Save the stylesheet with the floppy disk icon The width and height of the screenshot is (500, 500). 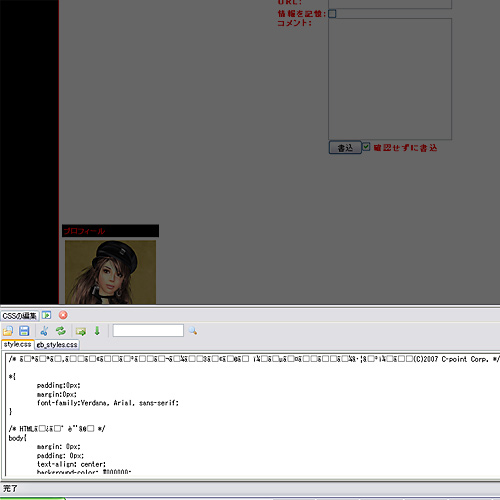tap(24, 331)
